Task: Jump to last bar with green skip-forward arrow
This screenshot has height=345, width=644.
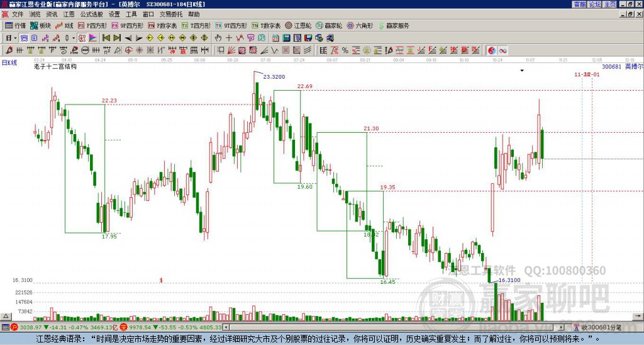Action: (x=117, y=38)
